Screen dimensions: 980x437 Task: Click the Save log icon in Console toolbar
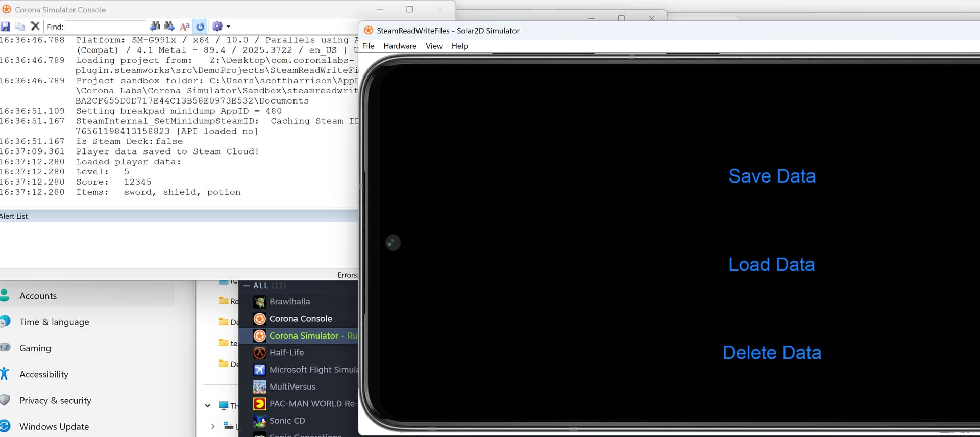tap(6, 26)
